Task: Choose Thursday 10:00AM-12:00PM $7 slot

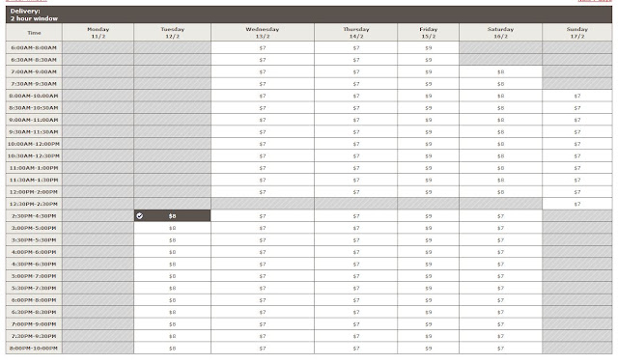Action: point(356,144)
